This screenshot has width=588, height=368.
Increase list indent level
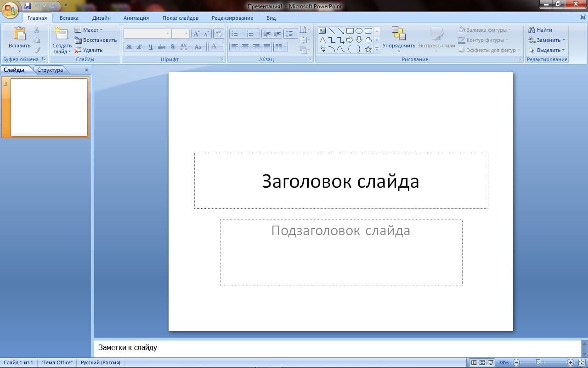pos(277,34)
